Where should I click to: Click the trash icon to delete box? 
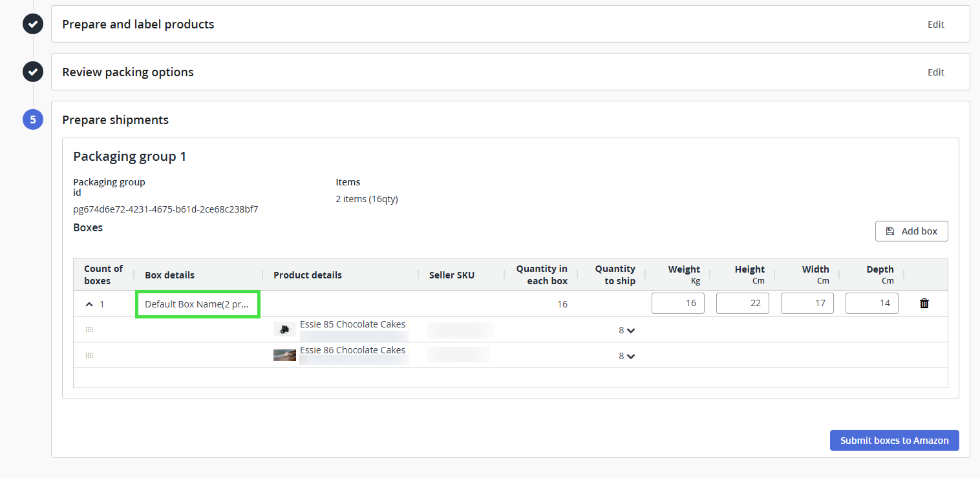[x=924, y=304]
